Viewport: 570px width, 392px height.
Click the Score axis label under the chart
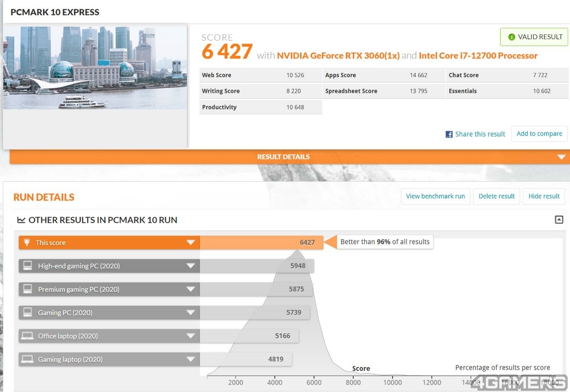tap(361, 369)
